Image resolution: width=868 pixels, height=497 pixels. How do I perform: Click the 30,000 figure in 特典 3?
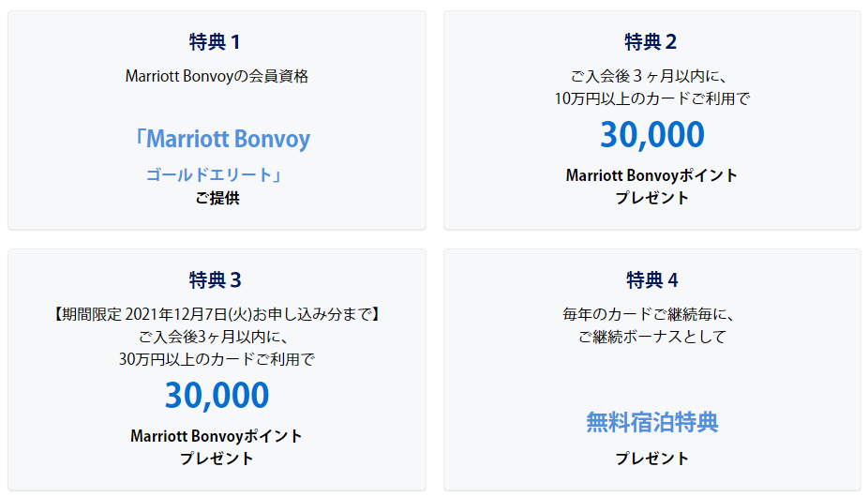(x=217, y=396)
